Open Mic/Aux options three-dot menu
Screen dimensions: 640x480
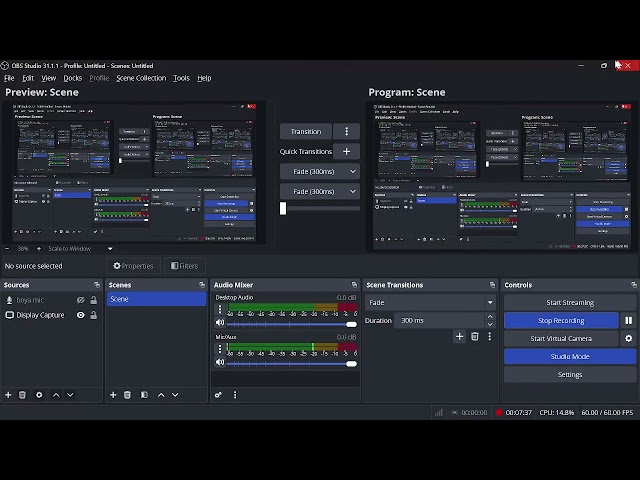click(x=220, y=349)
